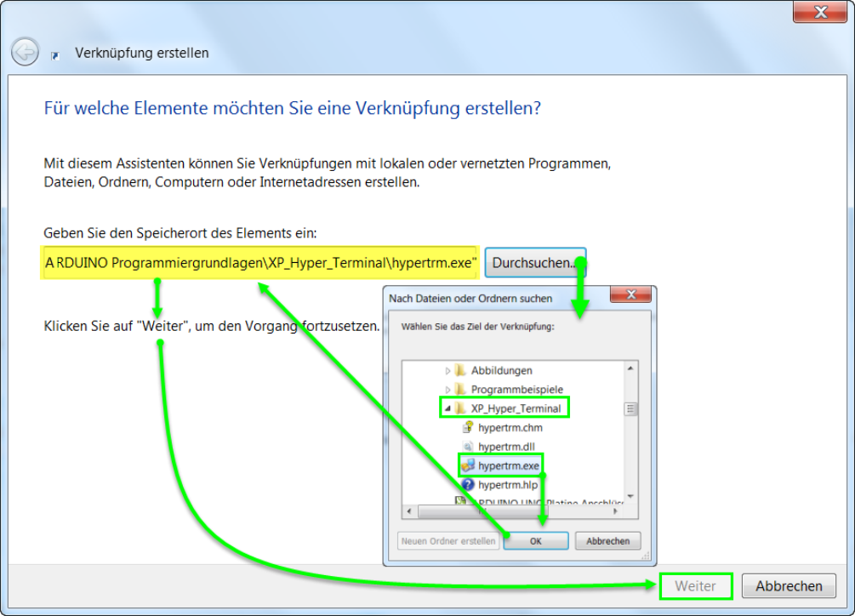Expand the Abbildungen folder tree node
Image resolution: width=855 pixels, height=616 pixels.
pos(448,370)
